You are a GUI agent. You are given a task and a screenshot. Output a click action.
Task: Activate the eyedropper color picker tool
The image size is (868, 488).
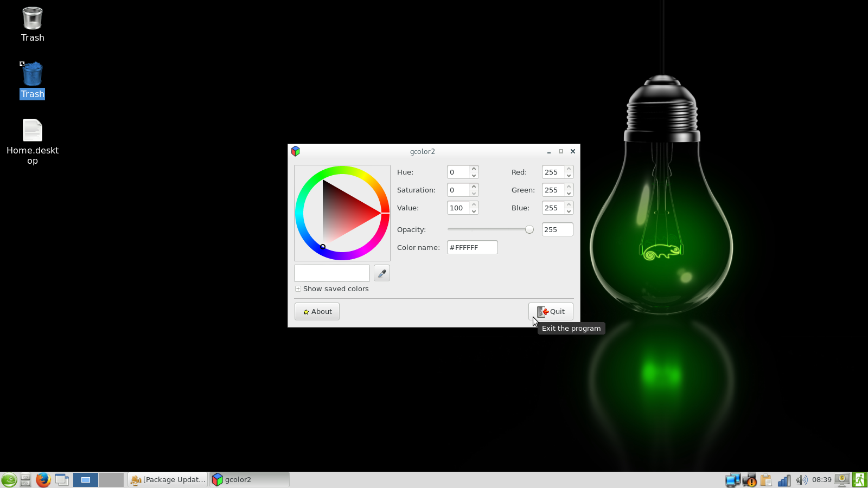point(382,273)
